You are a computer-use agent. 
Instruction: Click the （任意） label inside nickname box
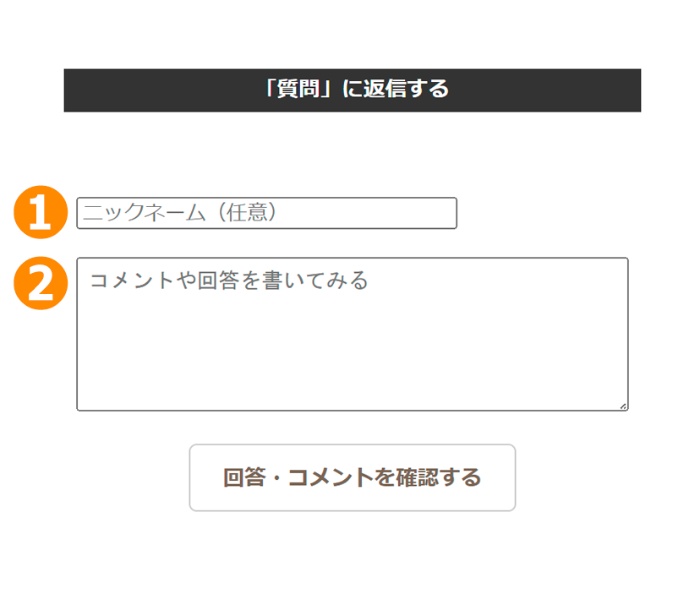[x=246, y=212]
